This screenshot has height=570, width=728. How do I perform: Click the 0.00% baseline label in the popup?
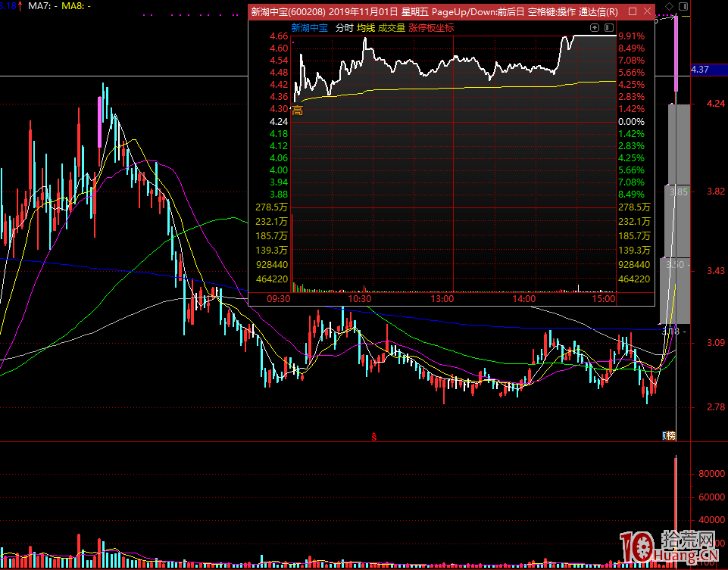(x=632, y=122)
